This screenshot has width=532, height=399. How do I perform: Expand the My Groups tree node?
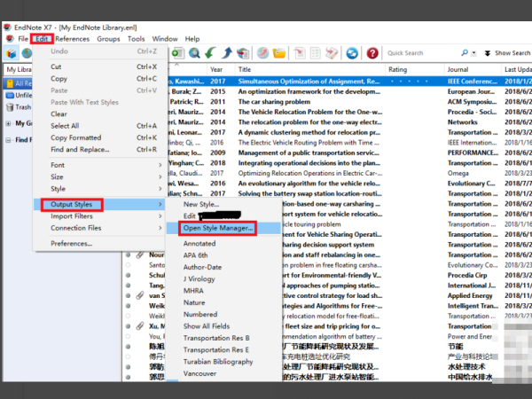(x=8, y=123)
